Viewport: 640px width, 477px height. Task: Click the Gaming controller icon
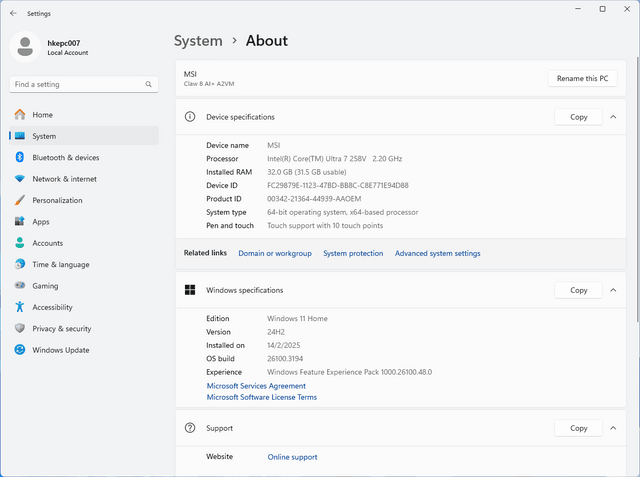pyautogui.click(x=20, y=285)
